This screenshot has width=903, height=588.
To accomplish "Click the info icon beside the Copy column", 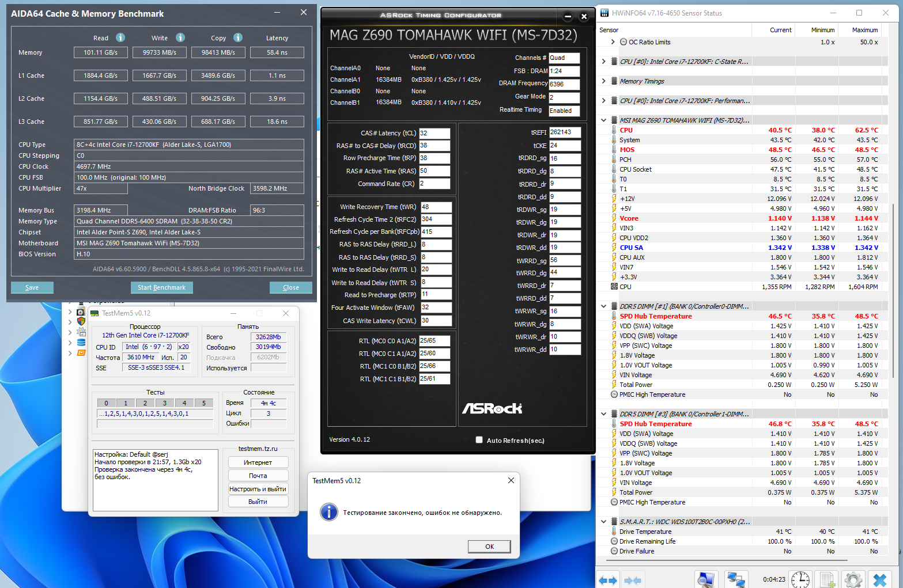I will click(x=238, y=37).
